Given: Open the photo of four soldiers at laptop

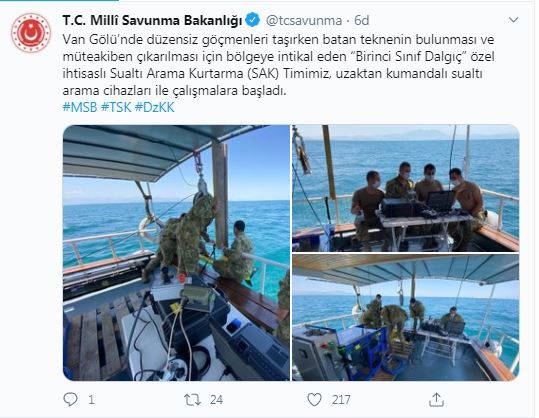Looking at the screenshot, I should coord(406,188).
